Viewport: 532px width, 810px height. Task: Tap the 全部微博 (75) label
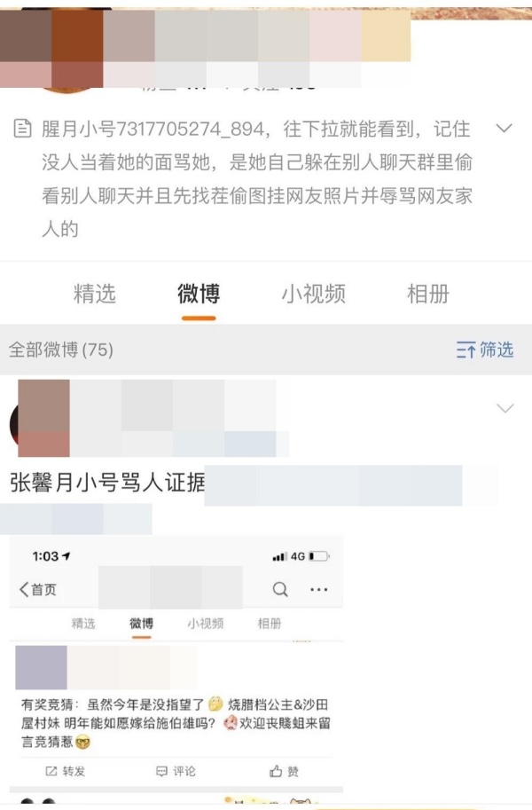[x=61, y=350]
